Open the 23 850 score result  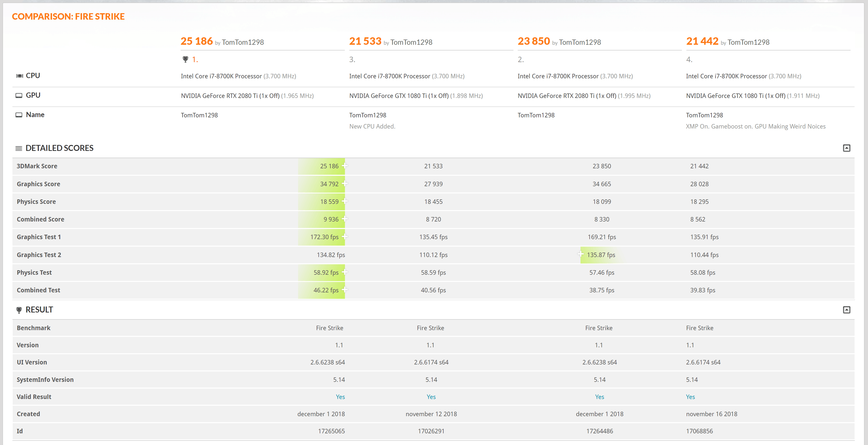coord(533,41)
